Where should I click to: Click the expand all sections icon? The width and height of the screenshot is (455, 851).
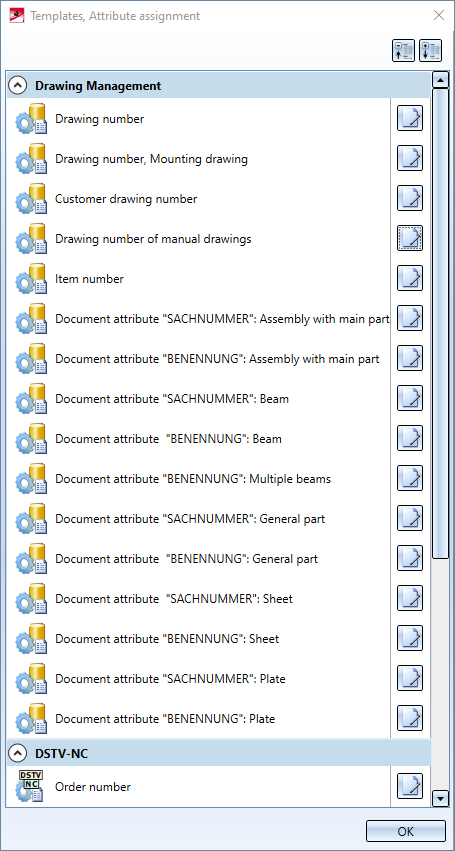[x=430, y=50]
